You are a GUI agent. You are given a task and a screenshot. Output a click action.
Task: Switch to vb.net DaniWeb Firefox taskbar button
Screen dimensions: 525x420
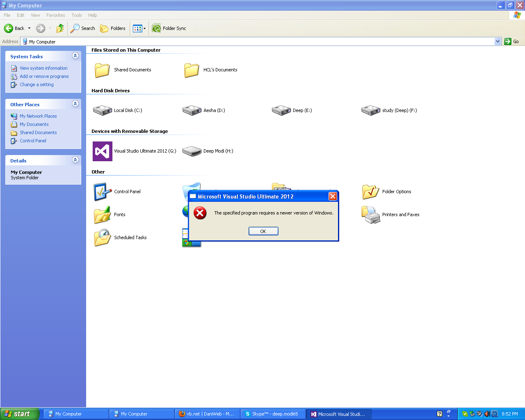tap(208, 414)
